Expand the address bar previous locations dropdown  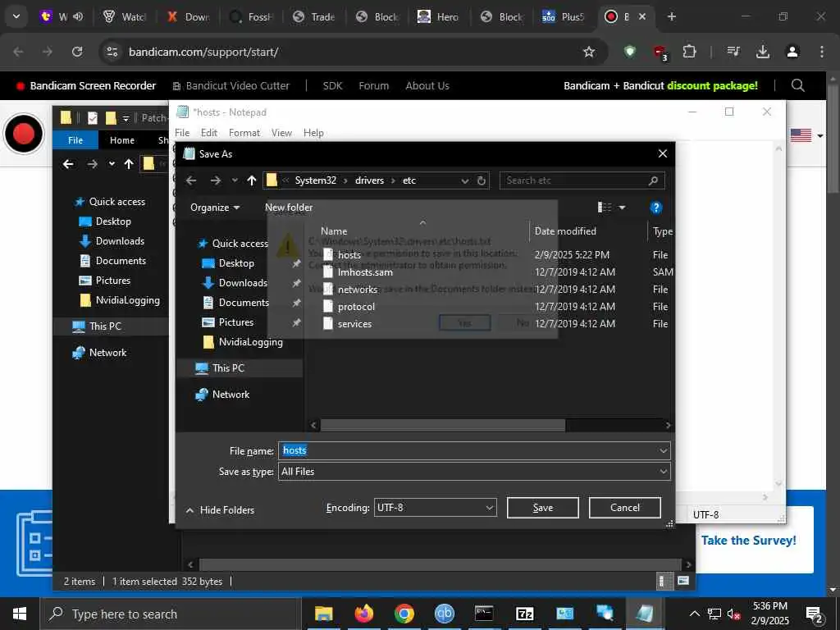pos(464,180)
